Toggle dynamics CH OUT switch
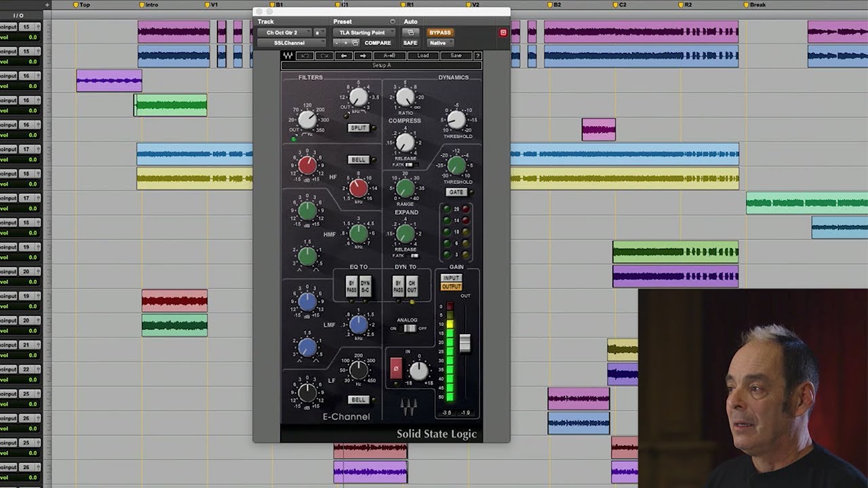868x488 pixels. [x=412, y=287]
